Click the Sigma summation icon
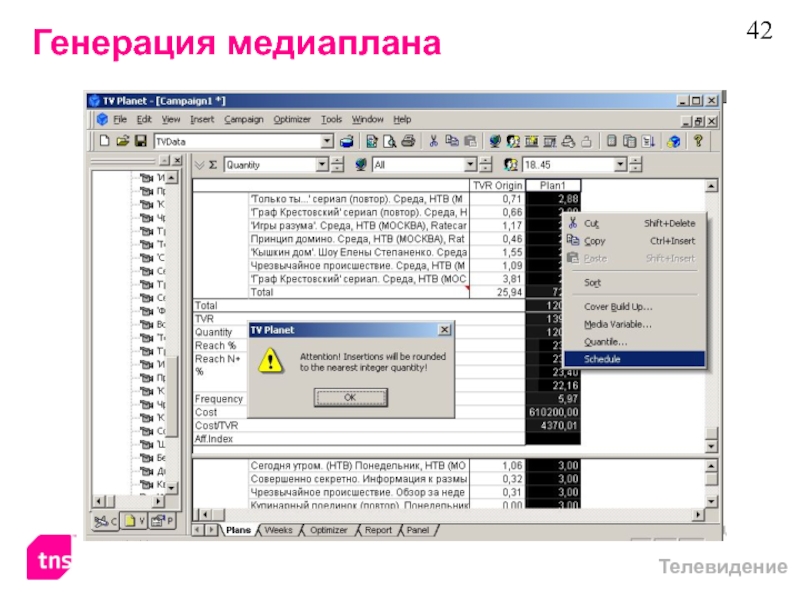The width and height of the screenshot is (800, 600). [213, 165]
